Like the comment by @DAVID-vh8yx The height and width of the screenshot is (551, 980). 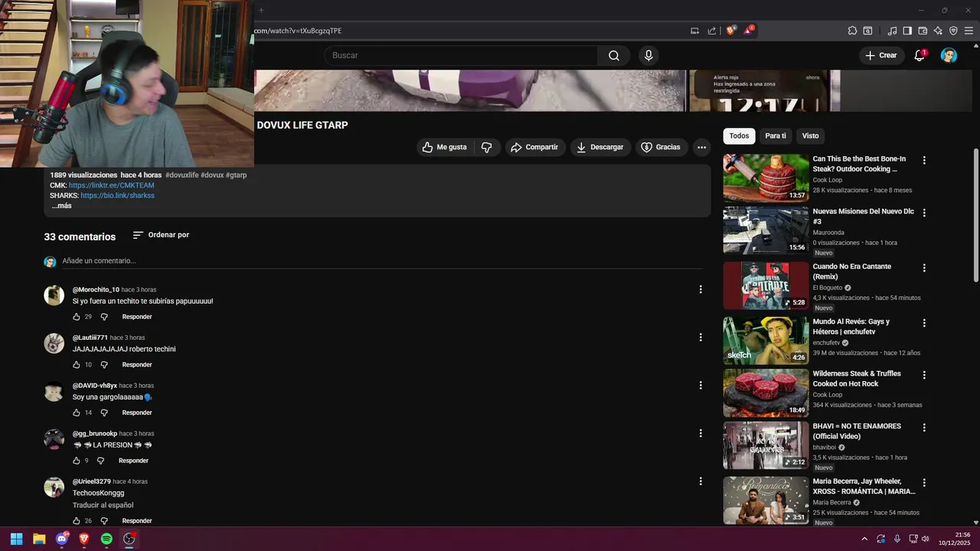[x=77, y=412]
